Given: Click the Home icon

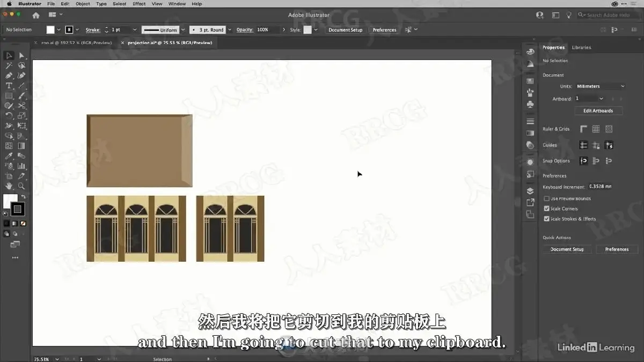Looking at the screenshot, I should 36,15.
